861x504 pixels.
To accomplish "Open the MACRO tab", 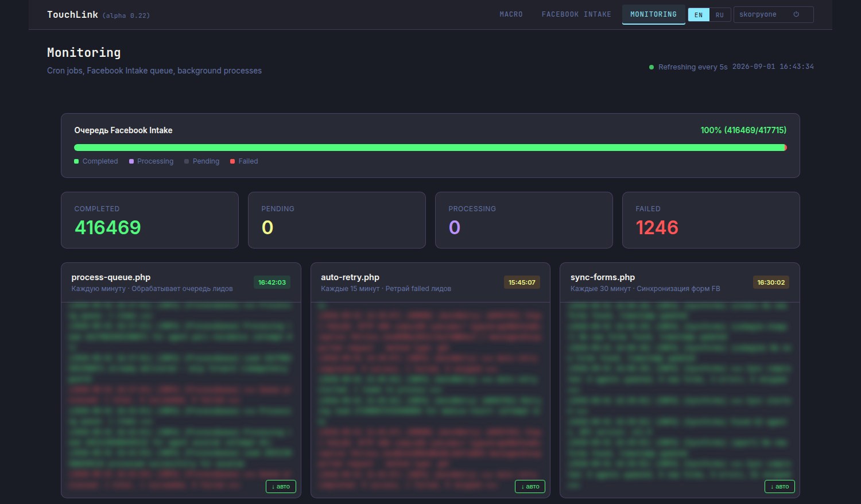I will click(511, 14).
